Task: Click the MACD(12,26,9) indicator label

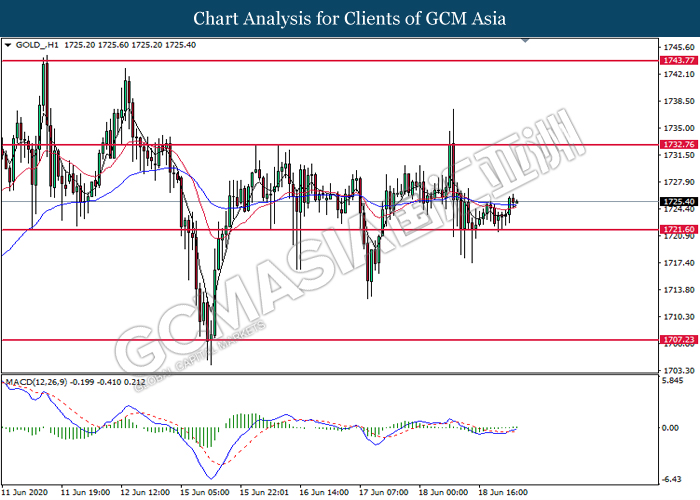Action: tap(37, 382)
